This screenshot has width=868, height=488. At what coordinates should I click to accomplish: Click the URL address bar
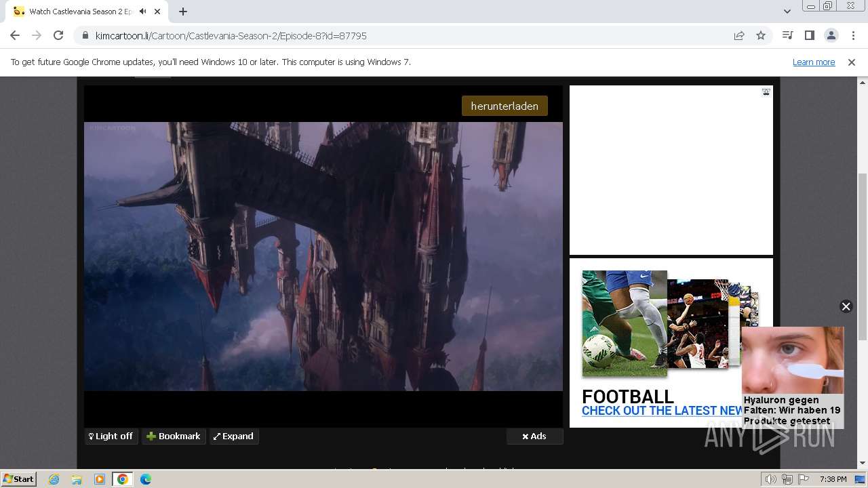tap(407, 36)
